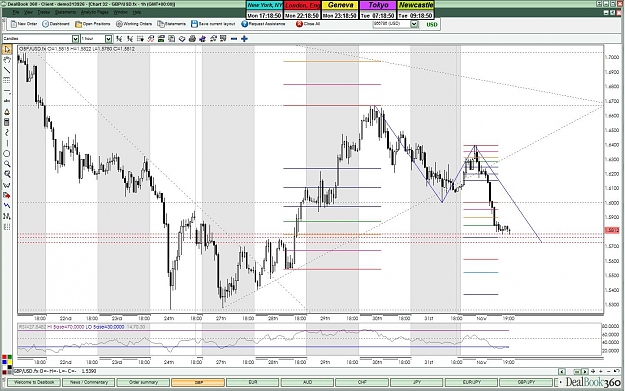The image size is (625, 391).
Task: Open the File menu
Action: pyautogui.click(x=16, y=13)
